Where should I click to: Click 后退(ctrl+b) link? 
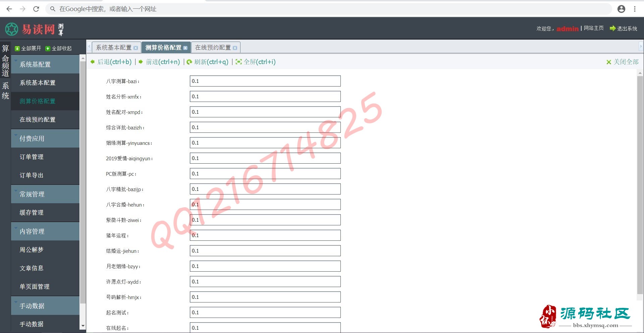pyautogui.click(x=114, y=62)
